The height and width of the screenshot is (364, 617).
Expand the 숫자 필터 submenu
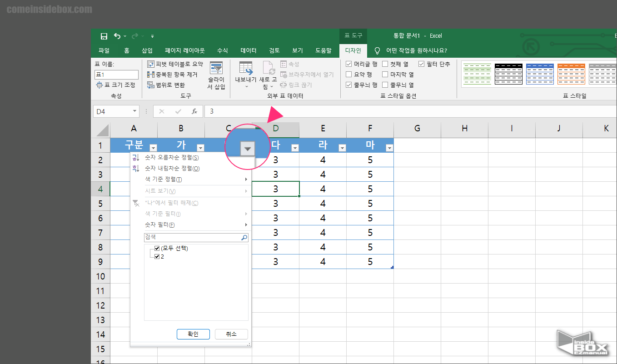pyautogui.click(x=190, y=225)
